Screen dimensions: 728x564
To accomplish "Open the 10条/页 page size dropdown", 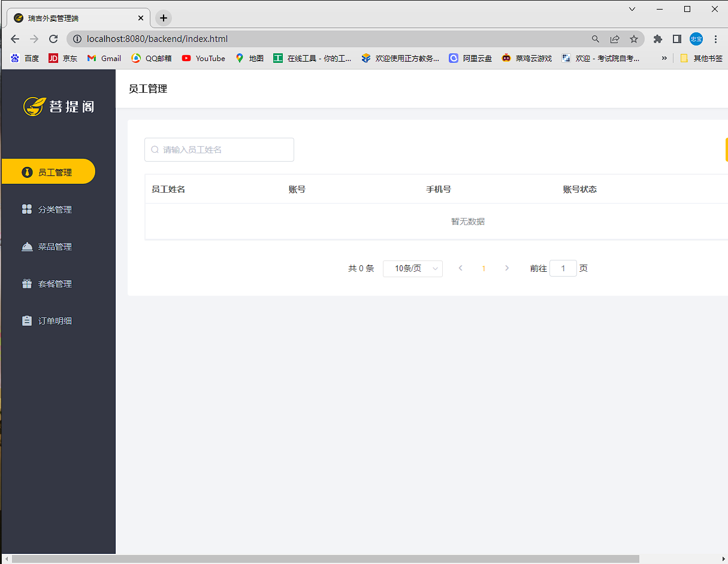I will 413,268.
